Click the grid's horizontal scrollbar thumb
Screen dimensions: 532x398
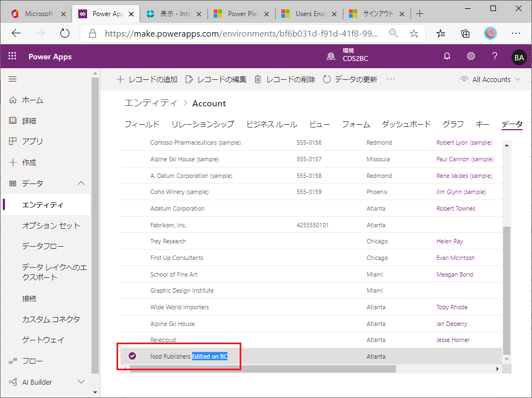click(x=262, y=369)
